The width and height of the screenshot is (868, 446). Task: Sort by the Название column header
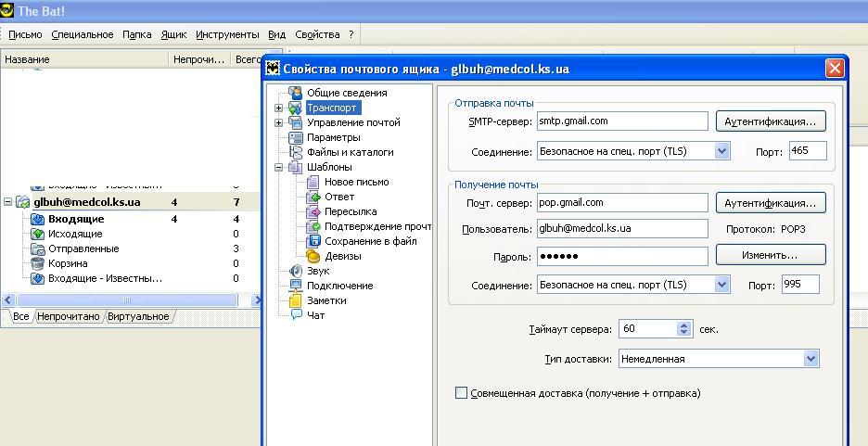[x=84, y=59]
